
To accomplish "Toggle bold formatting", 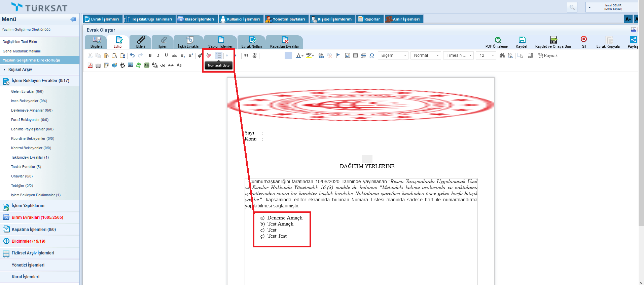I will click(150, 55).
